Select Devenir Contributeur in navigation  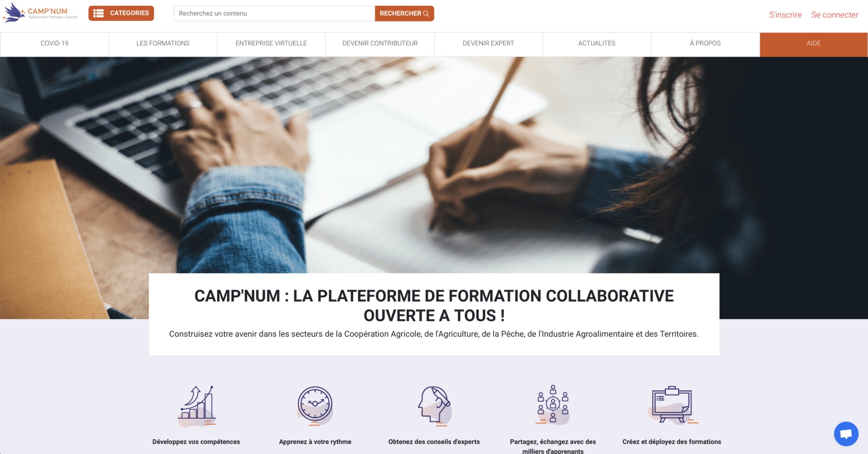(x=380, y=43)
